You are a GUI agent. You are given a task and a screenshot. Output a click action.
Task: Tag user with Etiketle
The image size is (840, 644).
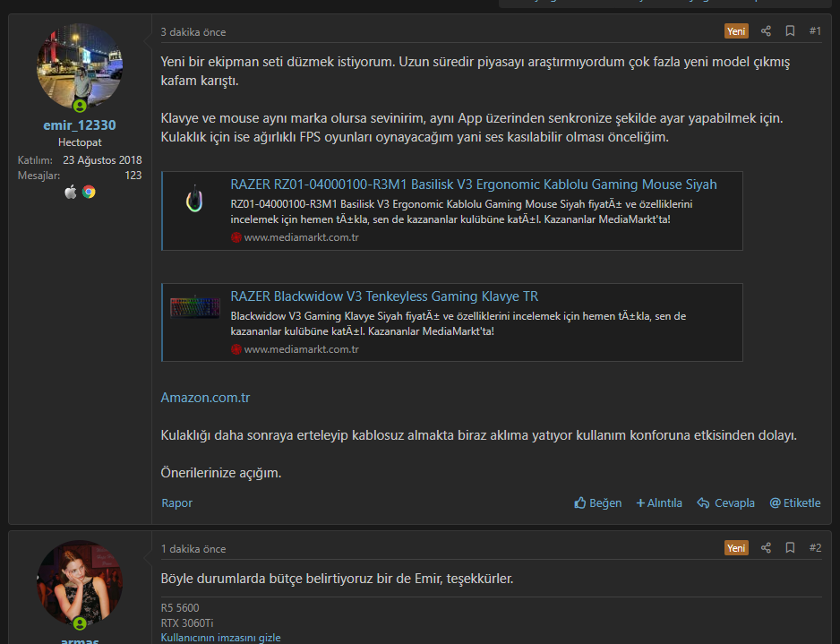[795, 503]
